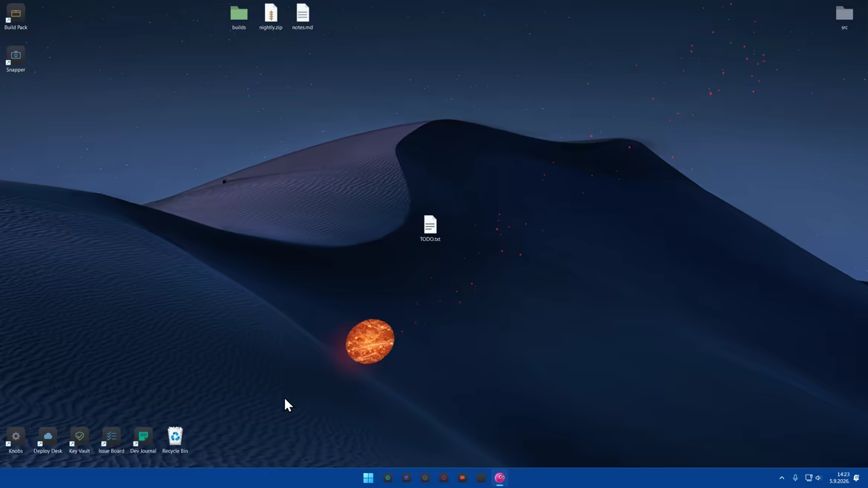868x488 pixels.
Task: Open the Key Vault shield shortcut
Action: [79, 441]
